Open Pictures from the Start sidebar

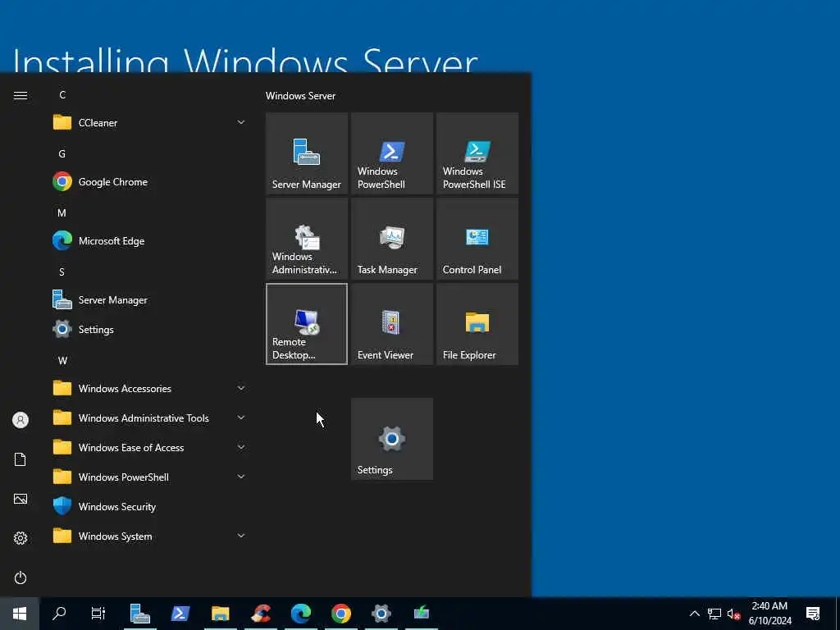(21, 499)
